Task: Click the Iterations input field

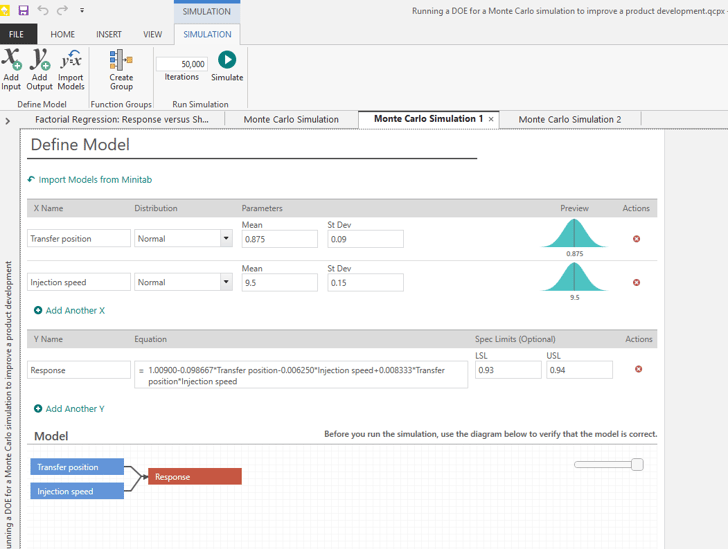Action: [181, 64]
